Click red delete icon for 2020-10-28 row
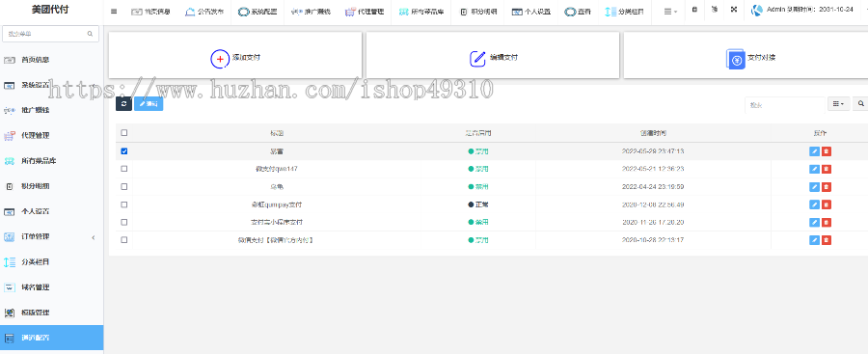 pyautogui.click(x=827, y=240)
